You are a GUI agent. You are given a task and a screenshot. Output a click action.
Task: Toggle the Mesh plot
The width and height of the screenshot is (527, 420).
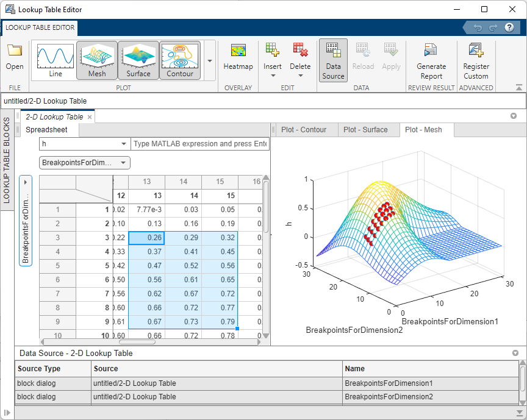point(97,60)
